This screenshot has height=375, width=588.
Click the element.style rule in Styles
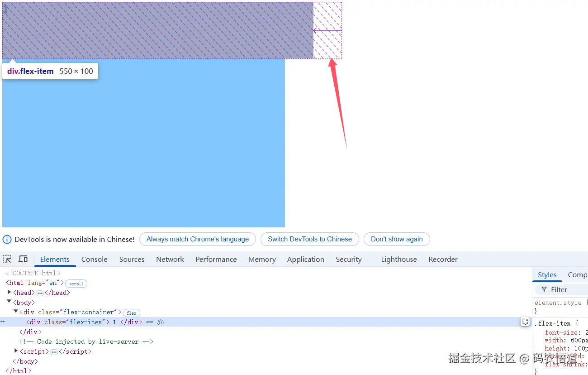558,303
